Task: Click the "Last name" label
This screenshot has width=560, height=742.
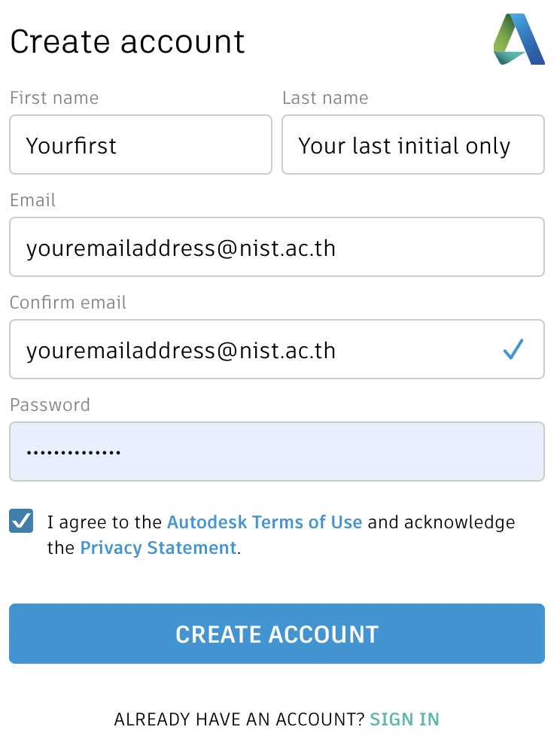Action: pyautogui.click(x=325, y=98)
